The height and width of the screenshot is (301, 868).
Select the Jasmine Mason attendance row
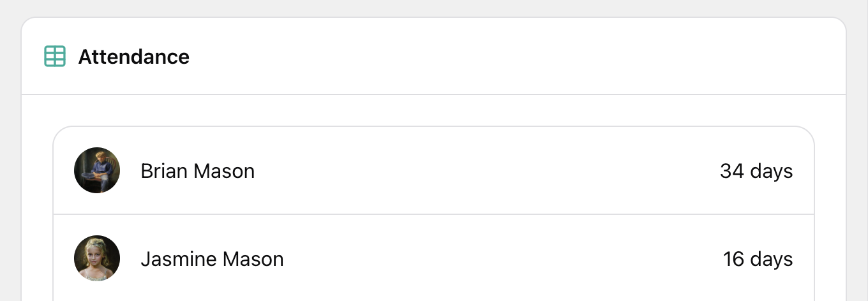click(434, 259)
